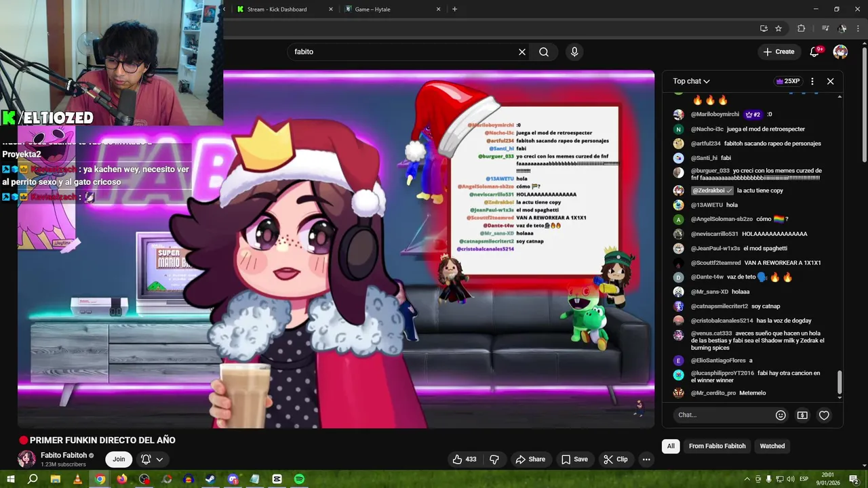Install app icon in address bar
Image resolution: width=868 pixels, height=488 pixels.
pos(764,28)
